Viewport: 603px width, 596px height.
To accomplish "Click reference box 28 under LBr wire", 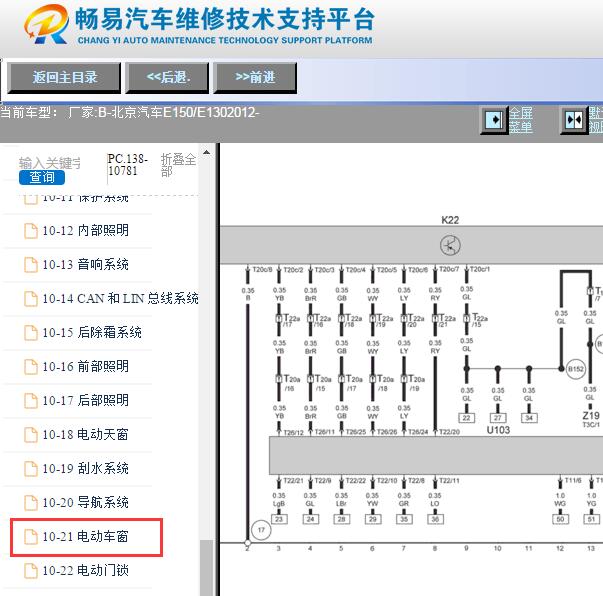I will [341, 519].
